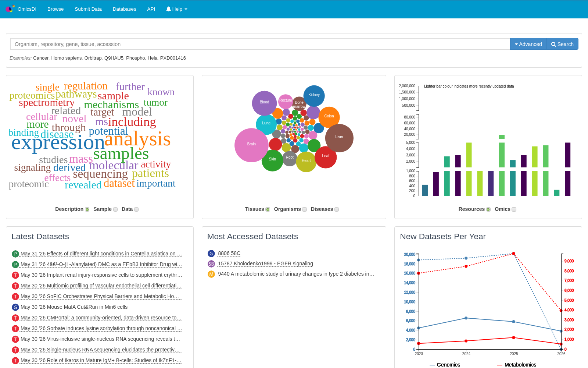This screenshot has height=368, width=588.
Task: Select the Organisms bubble chart option
Action: [x=305, y=209]
